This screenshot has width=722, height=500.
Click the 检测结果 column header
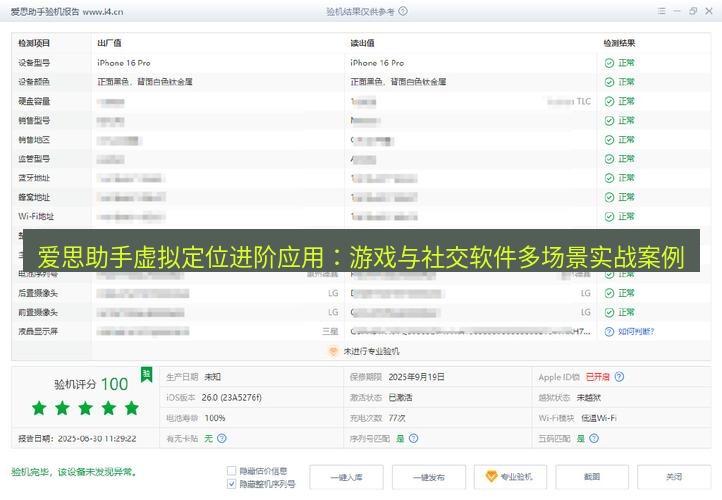pos(619,43)
